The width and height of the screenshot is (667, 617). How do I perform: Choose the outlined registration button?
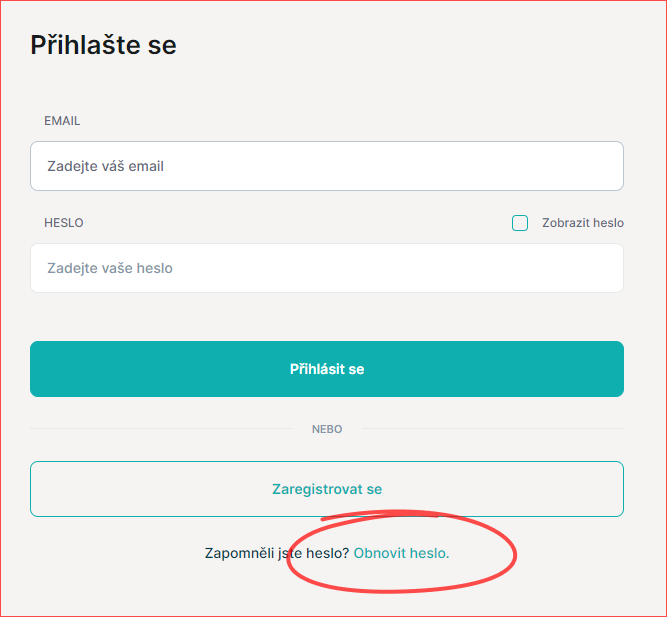tap(326, 489)
